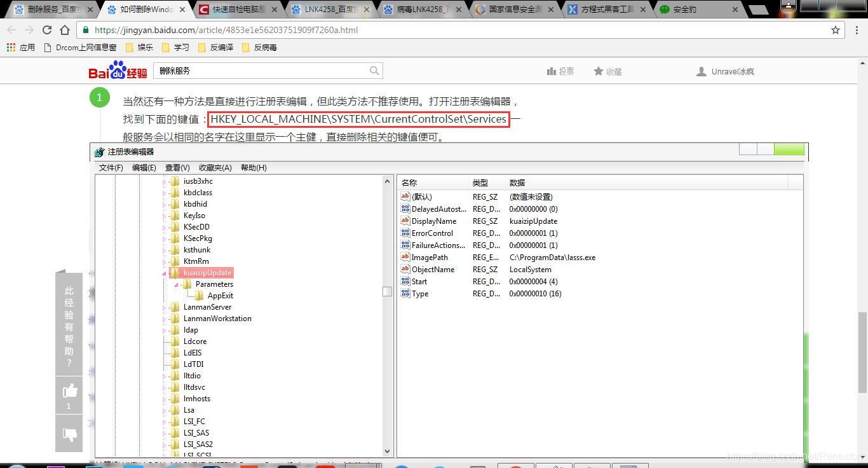Expand the ldap registry key
The height and width of the screenshot is (468, 868).
pyautogui.click(x=165, y=330)
